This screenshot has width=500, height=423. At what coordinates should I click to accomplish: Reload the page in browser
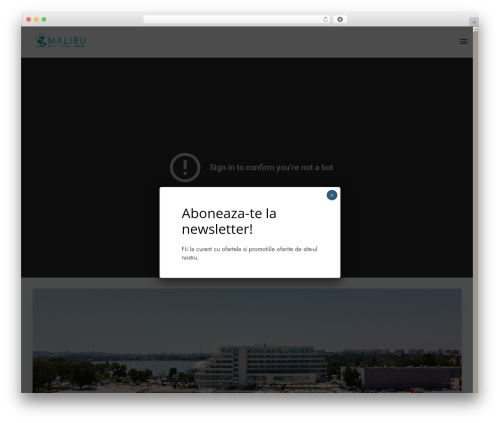tap(325, 19)
